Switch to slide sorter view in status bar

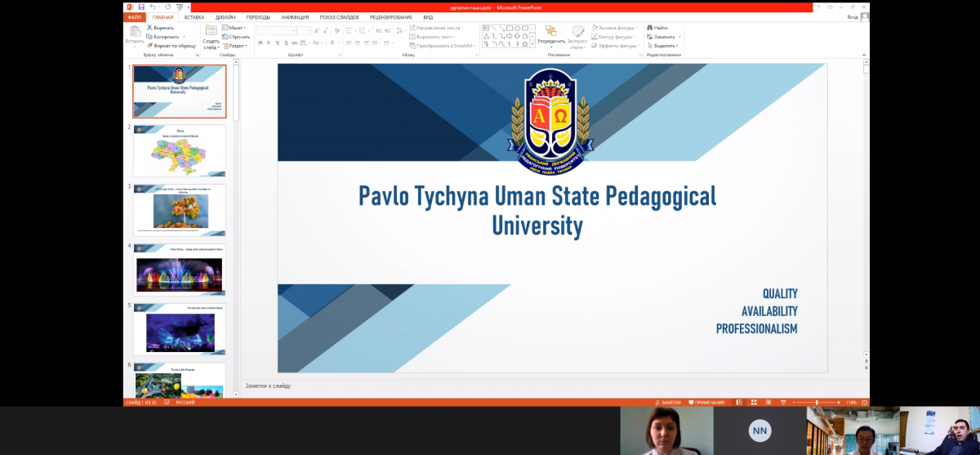click(x=752, y=403)
